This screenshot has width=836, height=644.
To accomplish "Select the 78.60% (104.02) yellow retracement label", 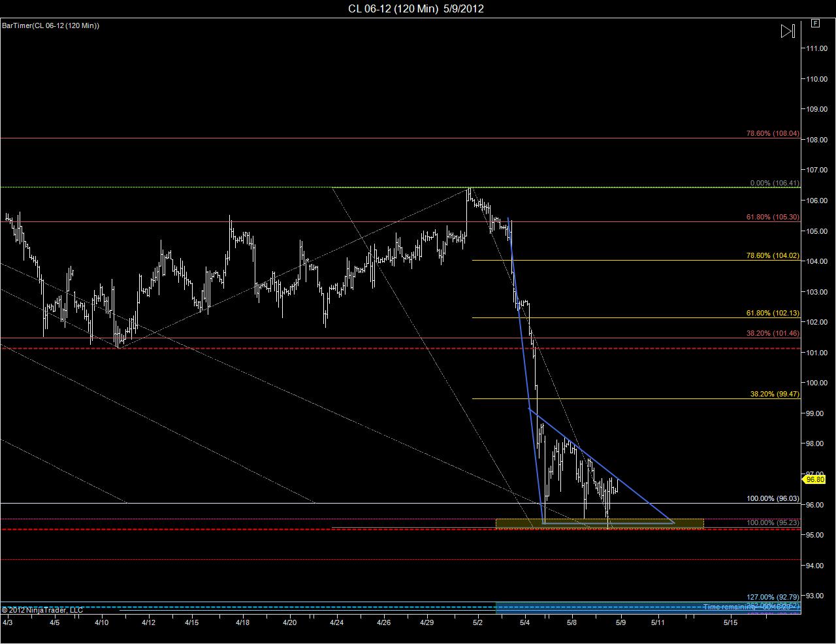I will [x=773, y=255].
